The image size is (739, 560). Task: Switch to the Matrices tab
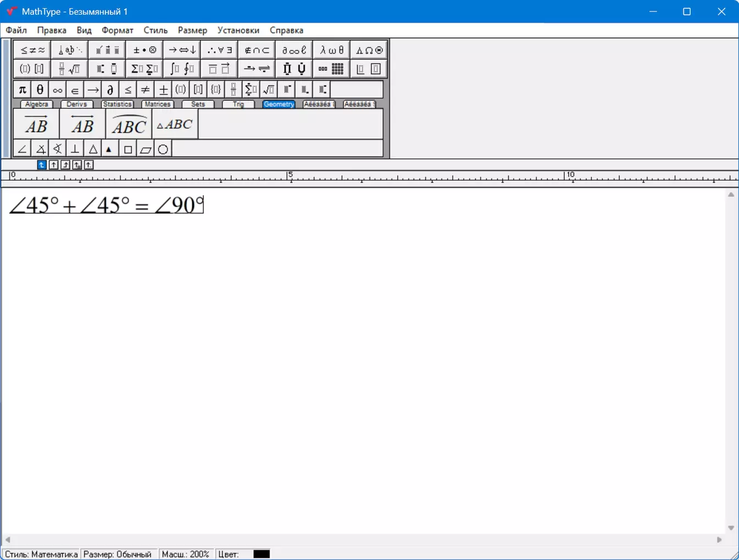click(158, 104)
